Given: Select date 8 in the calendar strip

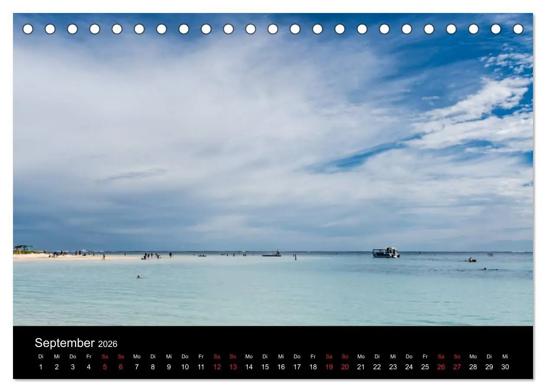Looking at the screenshot, I should 153,367.
